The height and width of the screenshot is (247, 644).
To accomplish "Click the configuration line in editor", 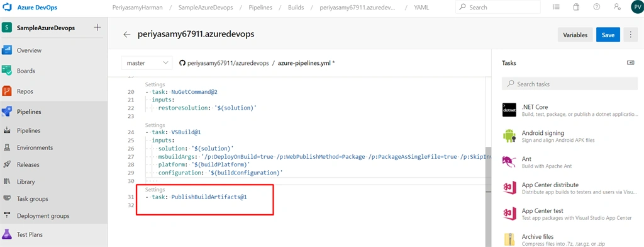I will [221, 173].
